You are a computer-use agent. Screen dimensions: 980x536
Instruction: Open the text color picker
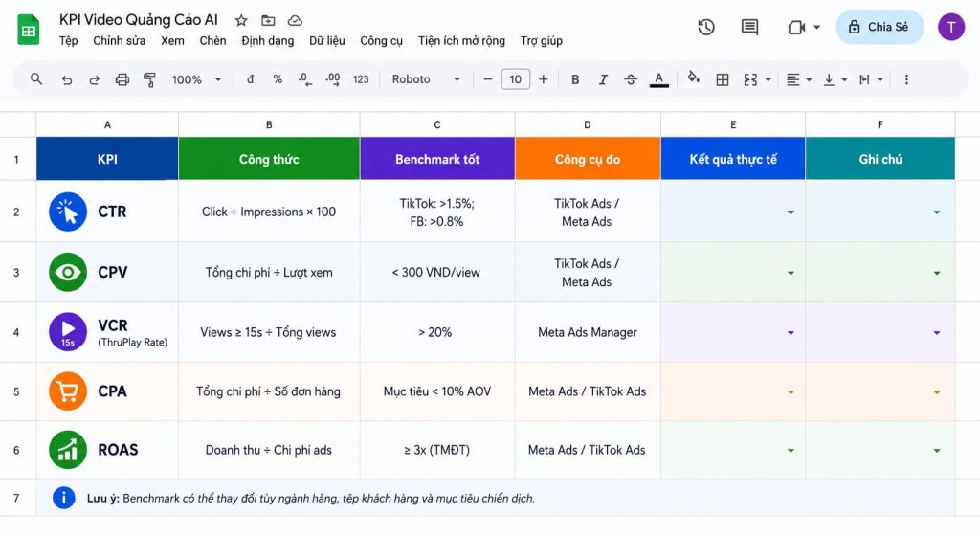pyautogui.click(x=658, y=79)
